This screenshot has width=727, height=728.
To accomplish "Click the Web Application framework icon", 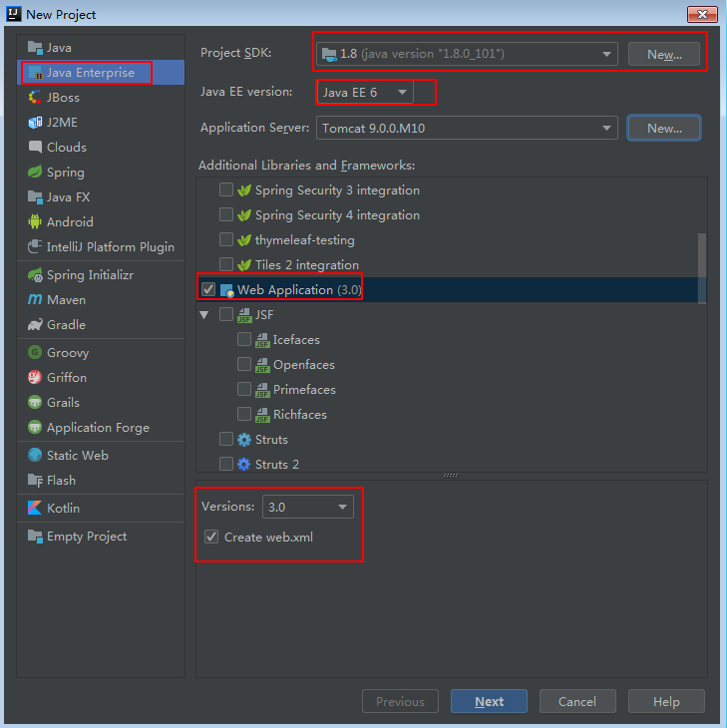I will coord(226,290).
